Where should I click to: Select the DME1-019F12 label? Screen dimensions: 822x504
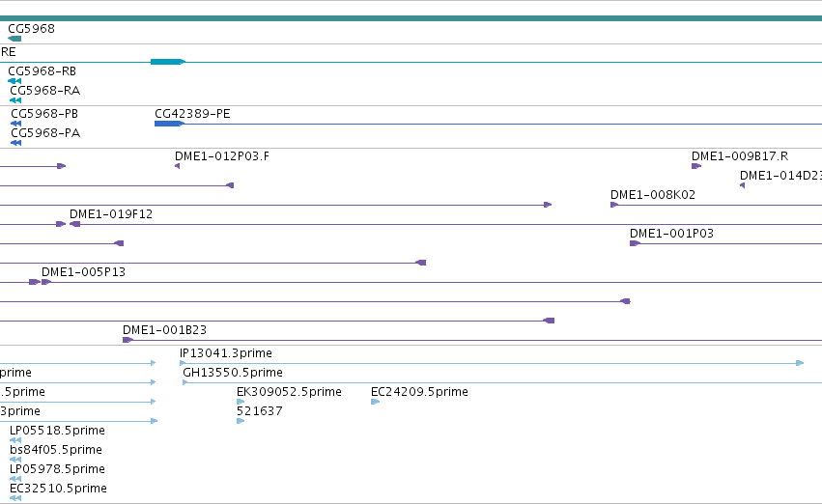tap(111, 214)
